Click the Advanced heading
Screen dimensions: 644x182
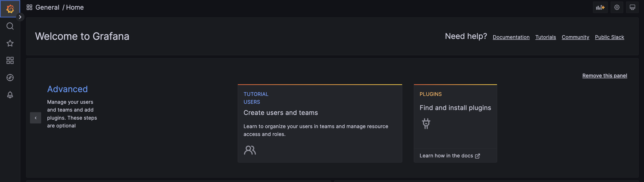point(67,89)
